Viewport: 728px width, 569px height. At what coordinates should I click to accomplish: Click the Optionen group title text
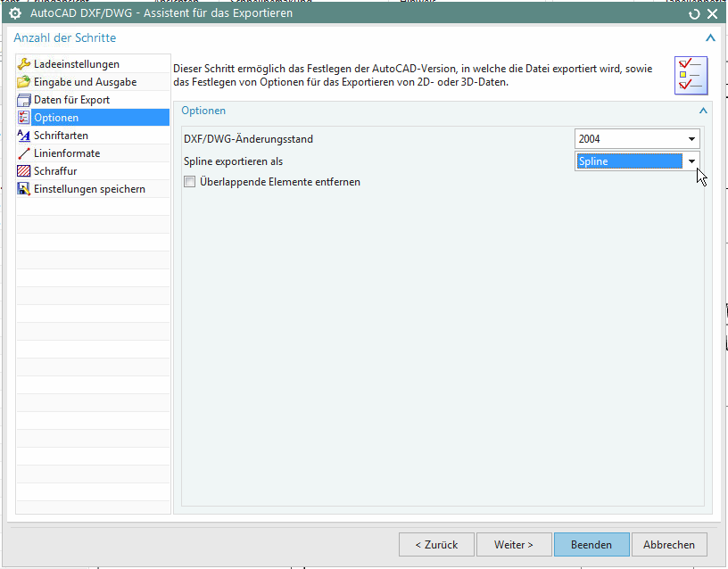pyautogui.click(x=203, y=111)
